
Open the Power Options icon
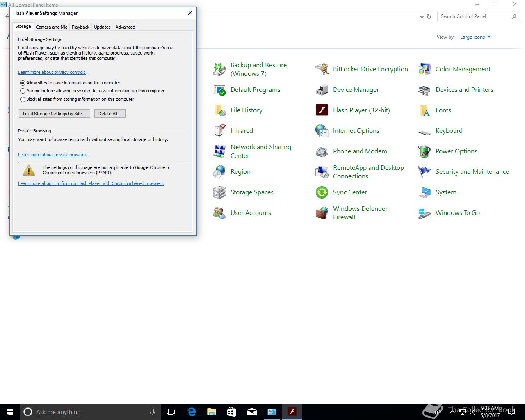pyautogui.click(x=425, y=151)
